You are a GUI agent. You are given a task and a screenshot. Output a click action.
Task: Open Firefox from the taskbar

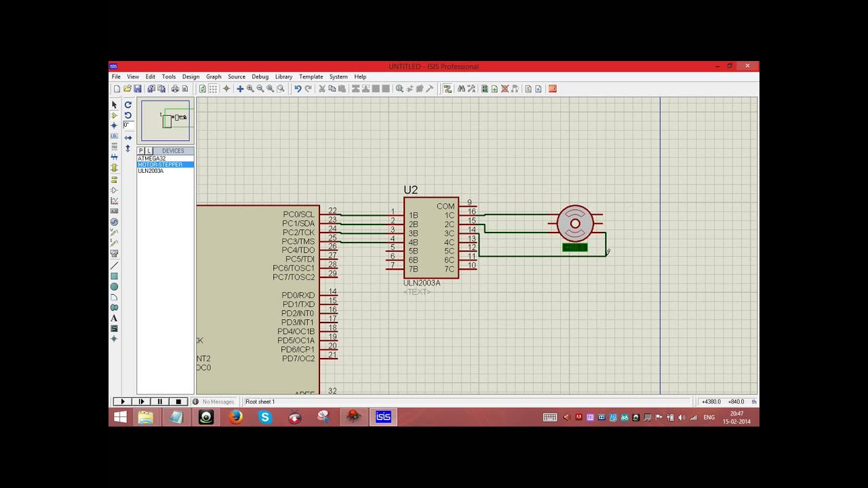235,417
